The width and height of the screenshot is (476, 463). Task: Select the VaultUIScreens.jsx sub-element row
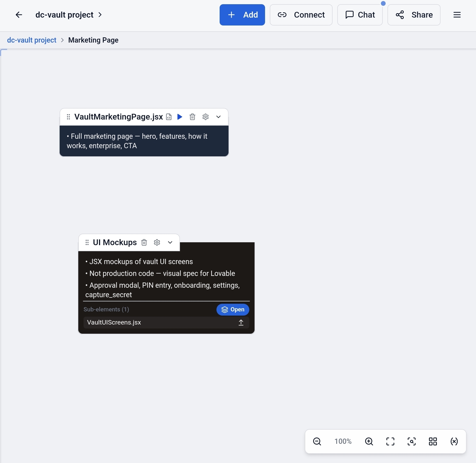pos(166,322)
